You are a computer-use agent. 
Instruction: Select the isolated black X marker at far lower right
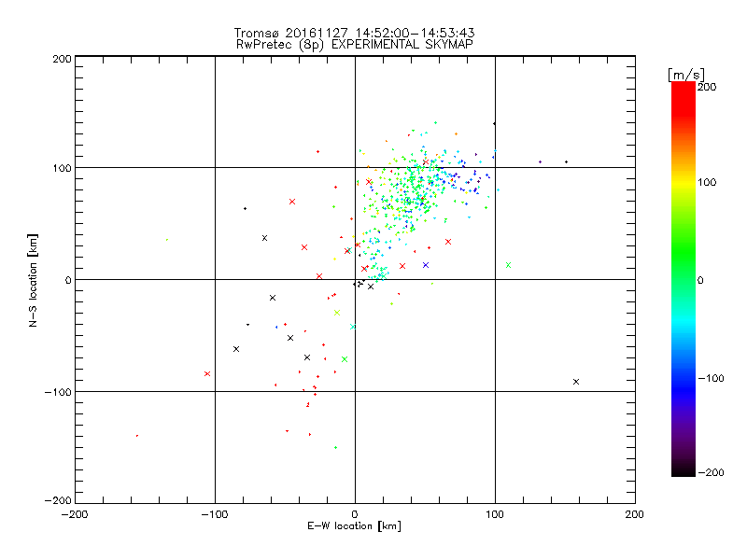576,382
